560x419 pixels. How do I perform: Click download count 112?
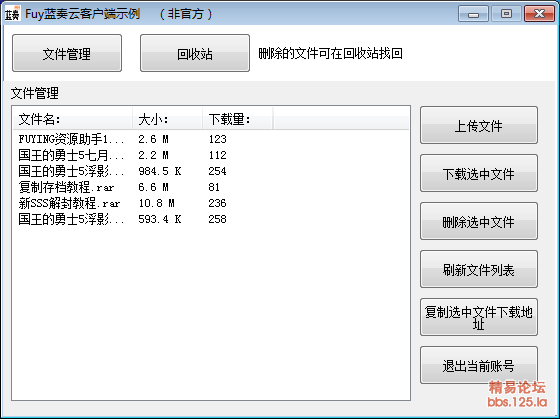pyautogui.click(x=218, y=155)
